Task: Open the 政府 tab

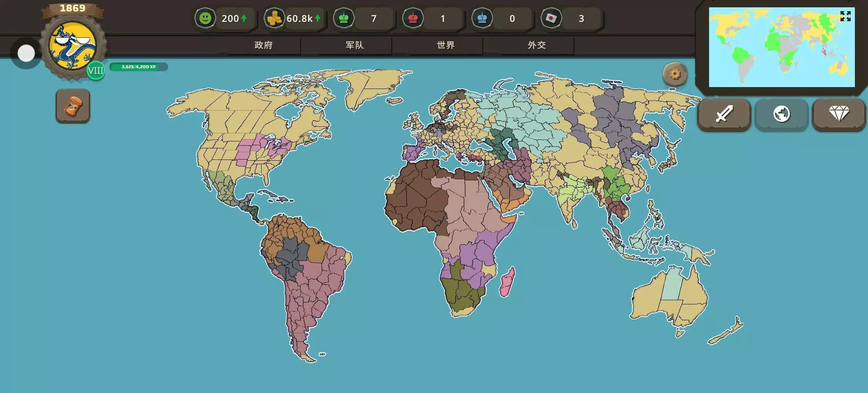Action: [263, 45]
